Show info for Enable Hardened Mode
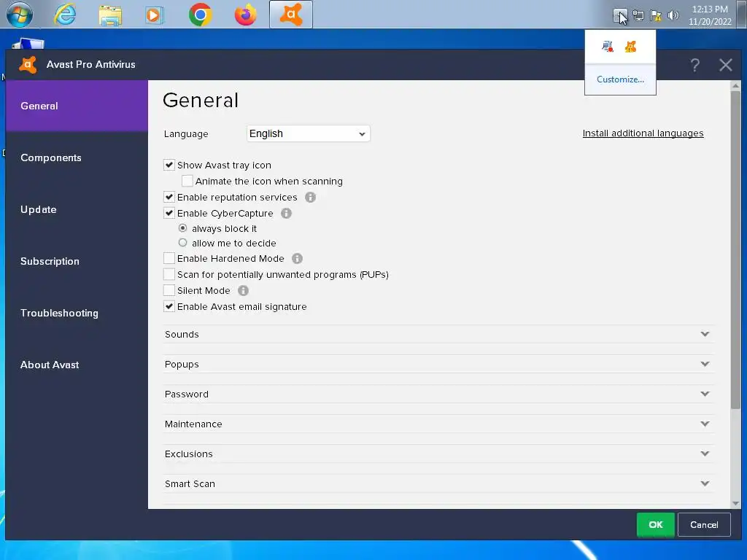 [x=297, y=259]
